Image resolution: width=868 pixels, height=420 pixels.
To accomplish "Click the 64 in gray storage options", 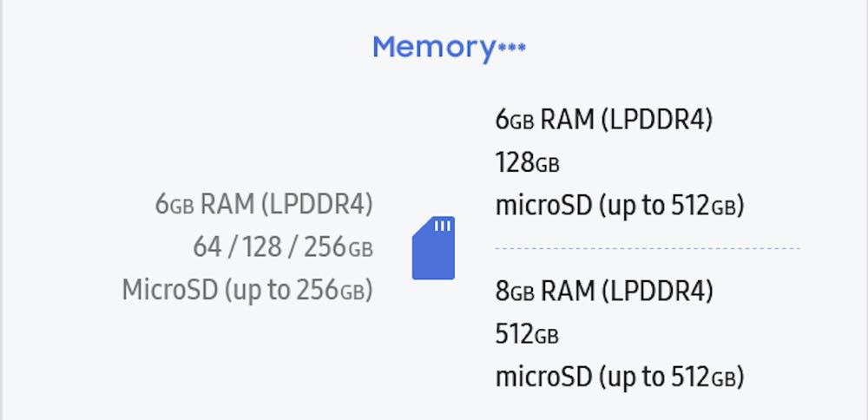I will point(207,247).
